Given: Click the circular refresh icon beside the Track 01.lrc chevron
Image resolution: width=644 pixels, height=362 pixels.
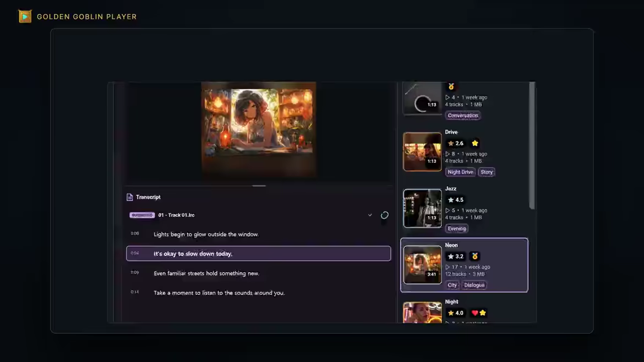Looking at the screenshot, I should tap(384, 215).
